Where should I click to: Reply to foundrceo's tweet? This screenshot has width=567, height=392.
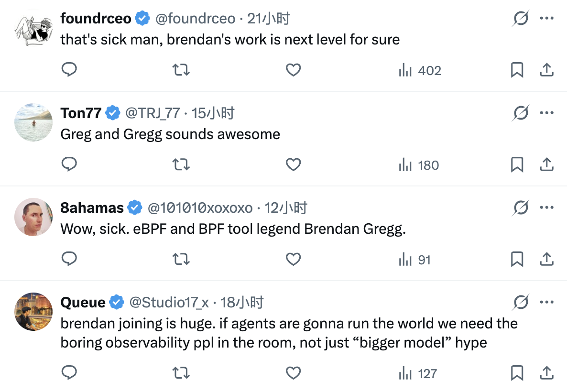[x=70, y=70]
